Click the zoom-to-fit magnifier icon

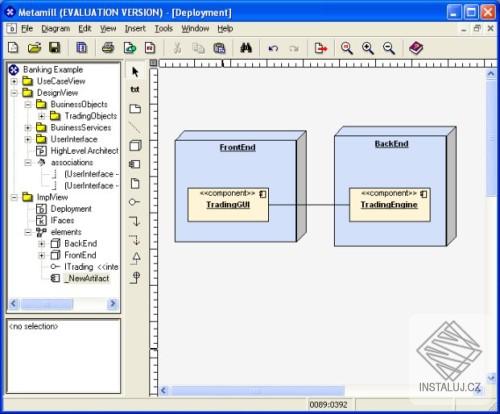click(x=347, y=48)
